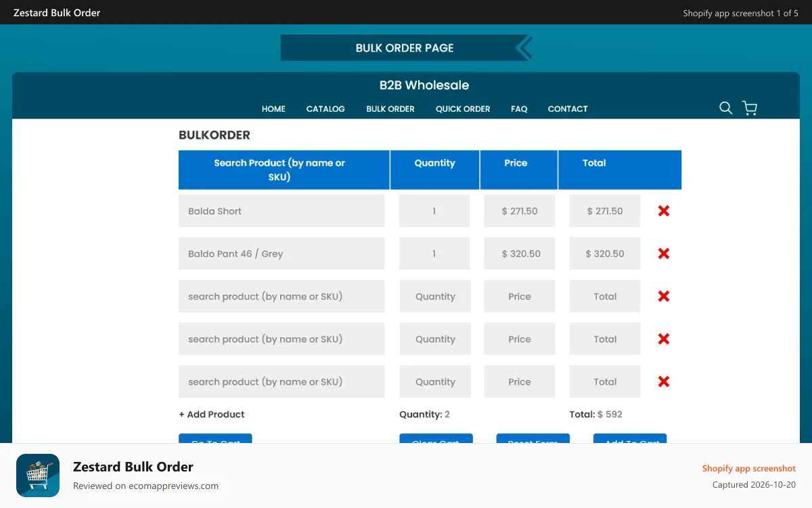This screenshot has width=812, height=508.
Task: Click the $ 320.50 price field
Action: 520,254
